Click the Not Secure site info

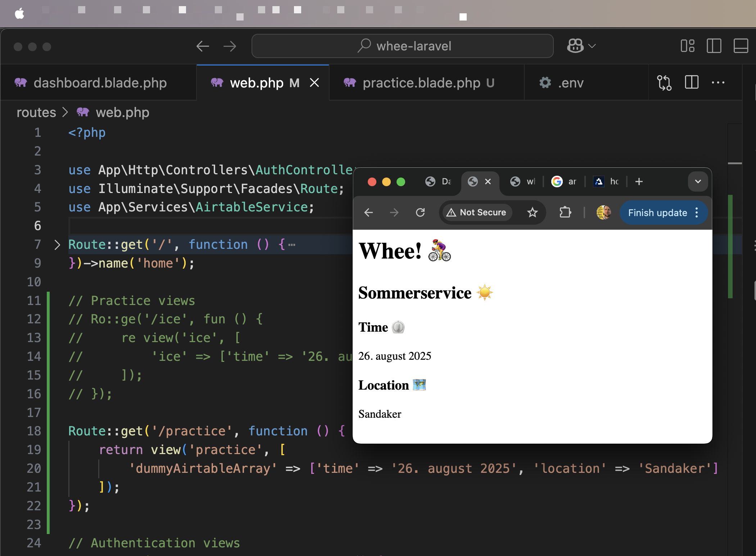click(x=476, y=212)
